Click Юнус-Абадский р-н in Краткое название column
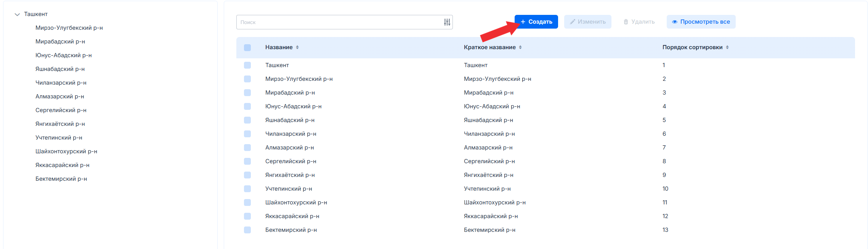This screenshot has height=249, width=868. pyautogui.click(x=492, y=106)
